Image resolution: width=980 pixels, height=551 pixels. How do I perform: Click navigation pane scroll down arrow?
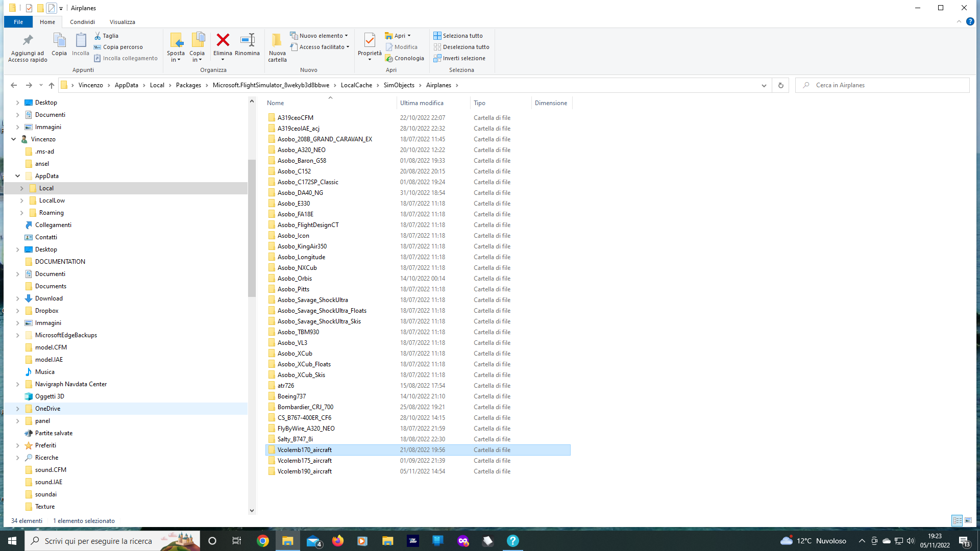pyautogui.click(x=252, y=510)
